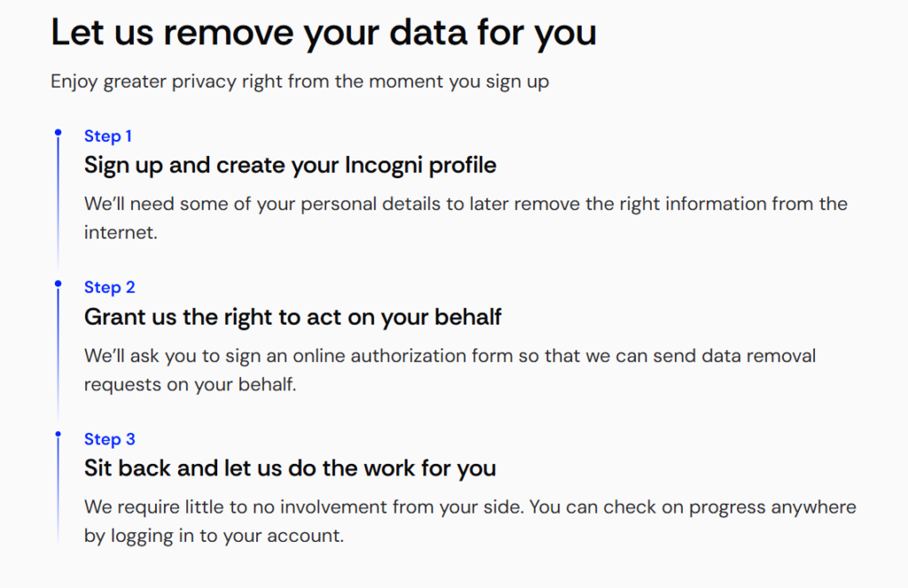Screen dimensions: 908x588
Task: Select the blue 'Step 2' label
Action: [109, 287]
